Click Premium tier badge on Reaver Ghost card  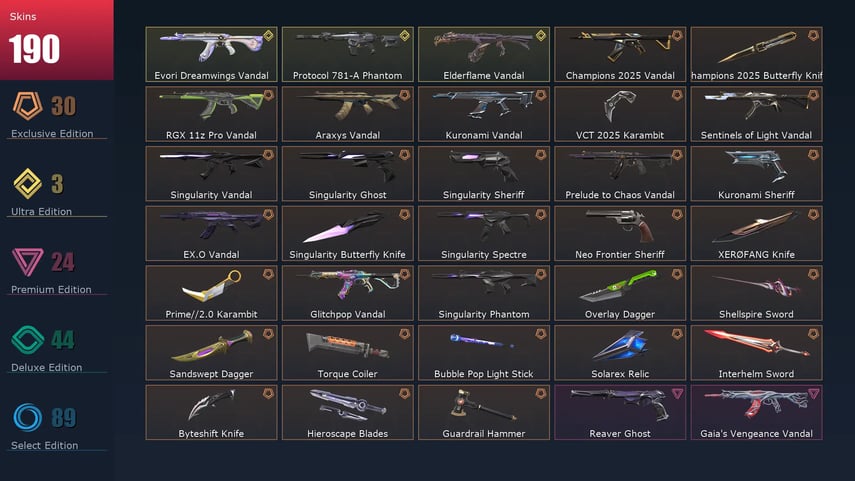click(x=677, y=394)
